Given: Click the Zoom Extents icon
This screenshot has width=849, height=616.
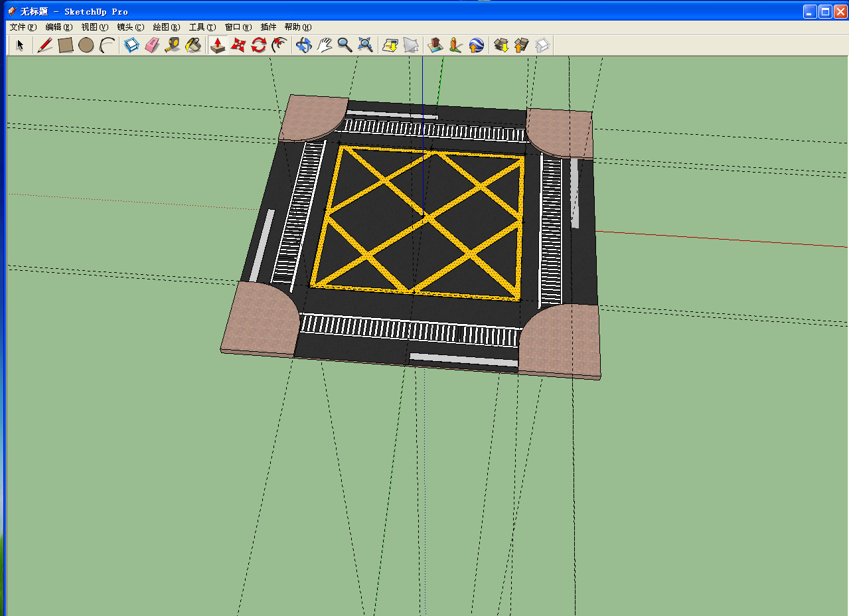Looking at the screenshot, I should [x=365, y=45].
